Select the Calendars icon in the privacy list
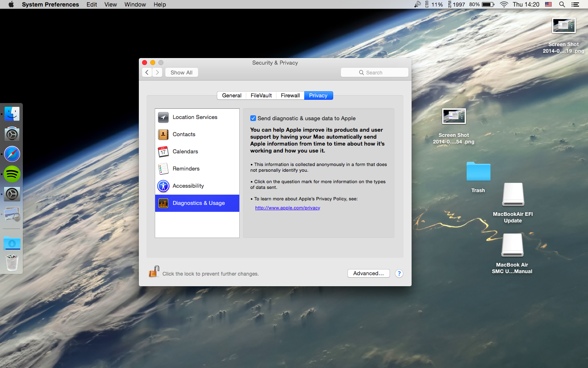The image size is (588, 368). coord(163,152)
